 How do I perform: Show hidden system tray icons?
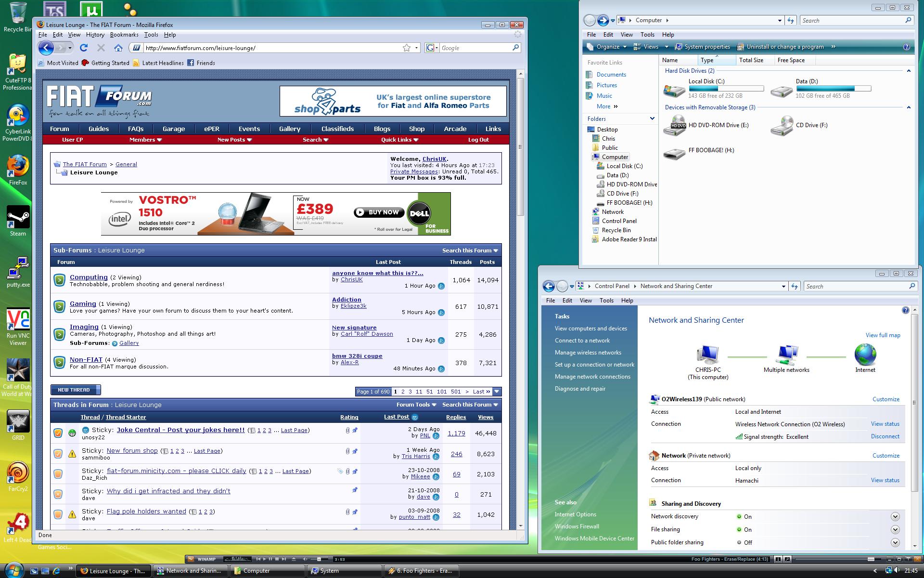point(875,571)
